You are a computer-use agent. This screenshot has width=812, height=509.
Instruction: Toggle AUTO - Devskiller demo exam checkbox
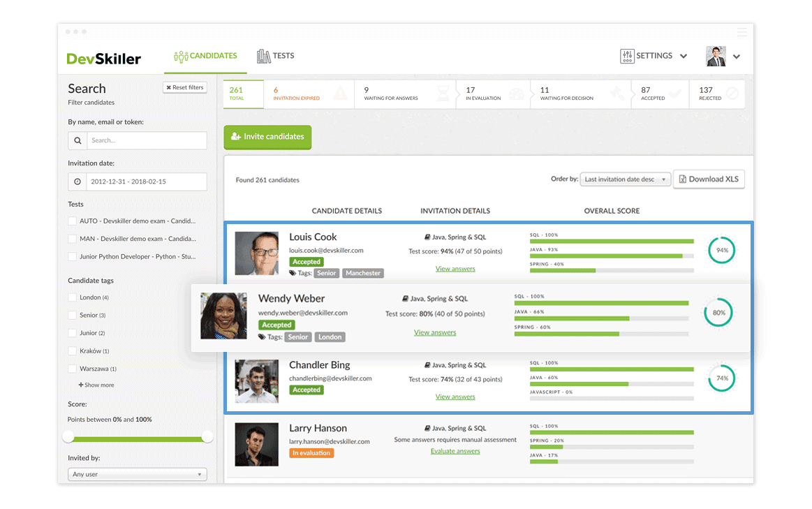73,221
